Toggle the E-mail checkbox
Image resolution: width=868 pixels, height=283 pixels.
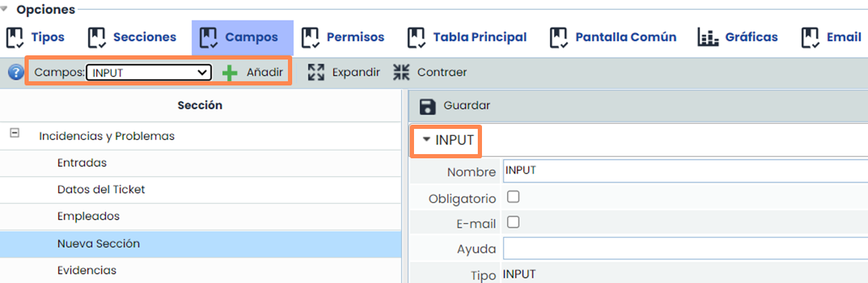[x=513, y=222]
